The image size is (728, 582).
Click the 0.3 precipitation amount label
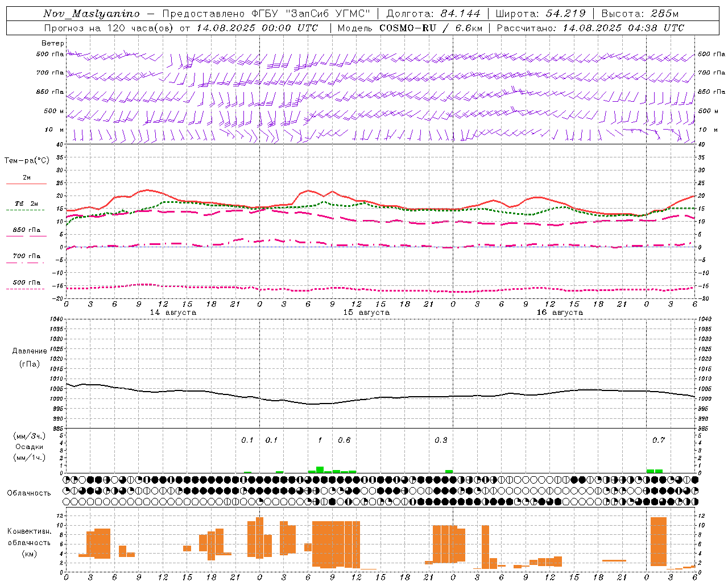tap(441, 440)
